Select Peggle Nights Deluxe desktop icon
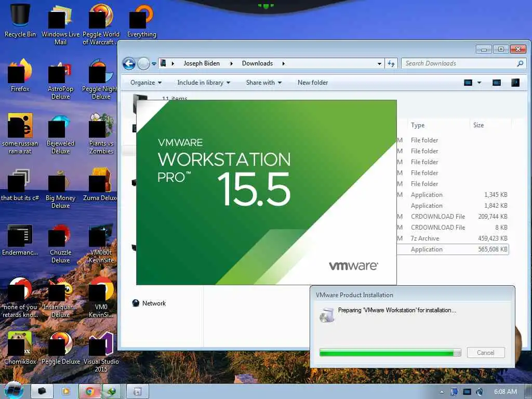 (x=101, y=79)
